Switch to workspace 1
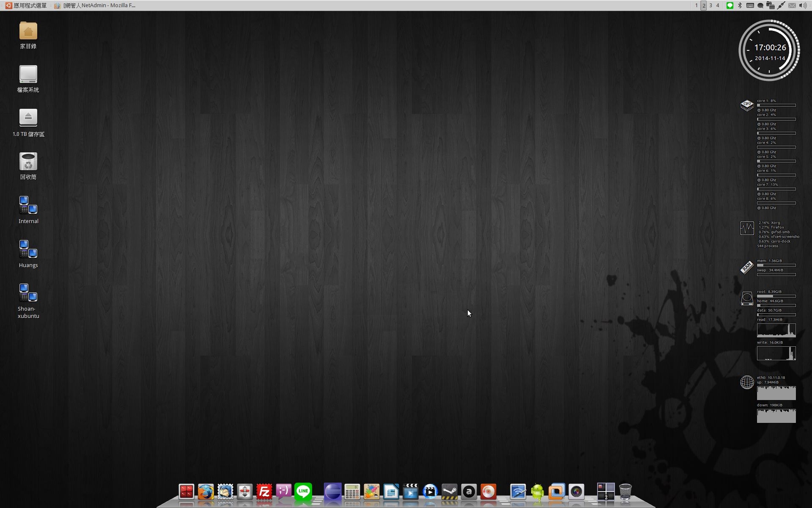Image resolution: width=812 pixels, height=508 pixels. coord(697,6)
